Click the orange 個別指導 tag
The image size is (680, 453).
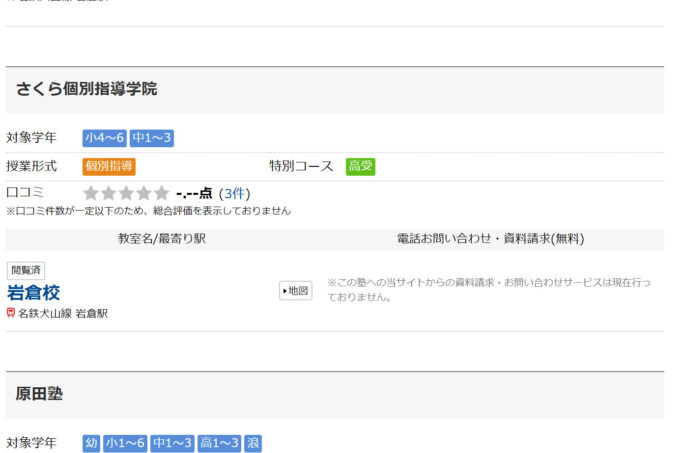[x=109, y=166]
